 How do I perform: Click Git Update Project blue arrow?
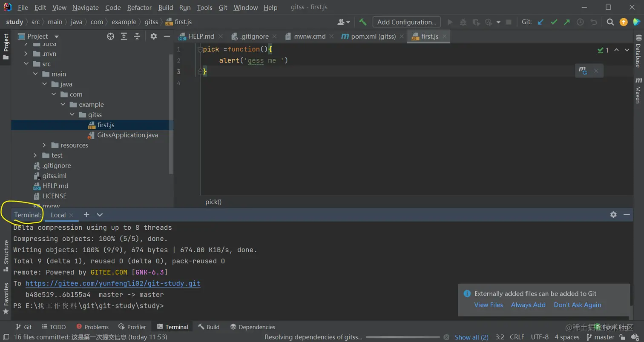coord(540,22)
